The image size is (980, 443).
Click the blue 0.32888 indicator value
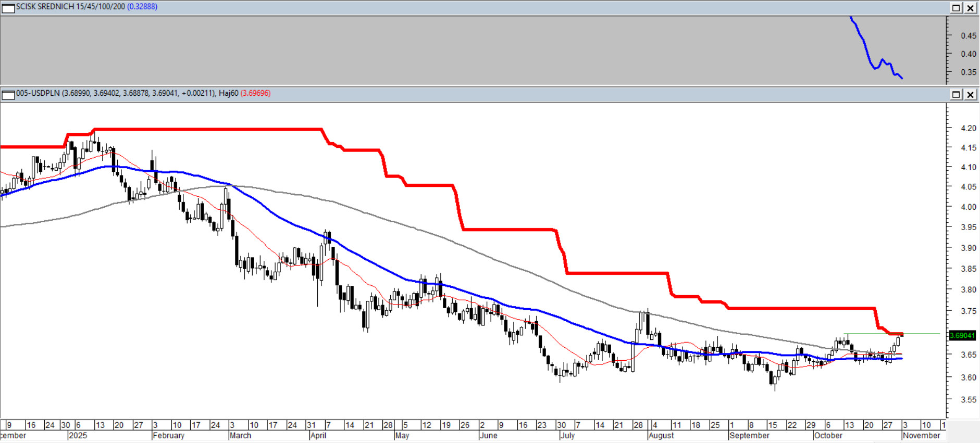pos(142,7)
